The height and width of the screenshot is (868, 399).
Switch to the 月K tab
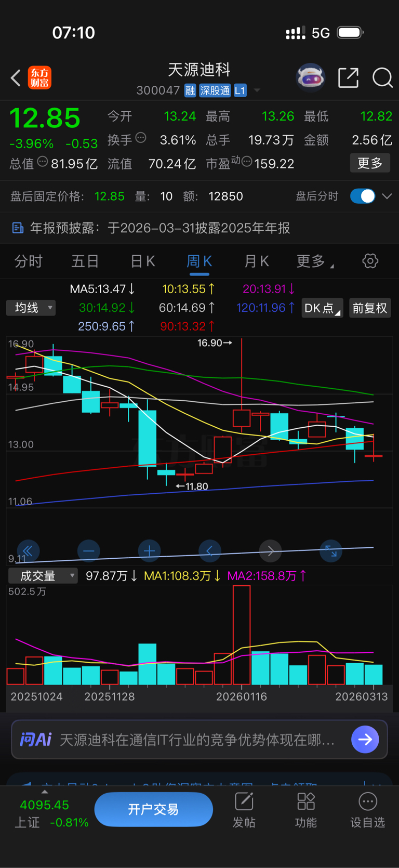click(x=257, y=261)
